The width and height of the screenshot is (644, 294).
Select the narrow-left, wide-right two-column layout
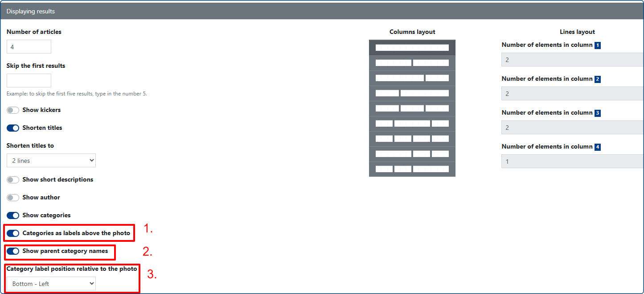click(412, 93)
